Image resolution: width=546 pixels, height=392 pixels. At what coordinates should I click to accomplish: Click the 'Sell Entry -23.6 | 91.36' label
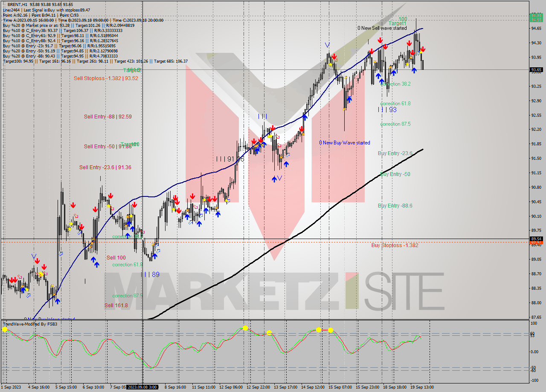(x=105, y=167)
